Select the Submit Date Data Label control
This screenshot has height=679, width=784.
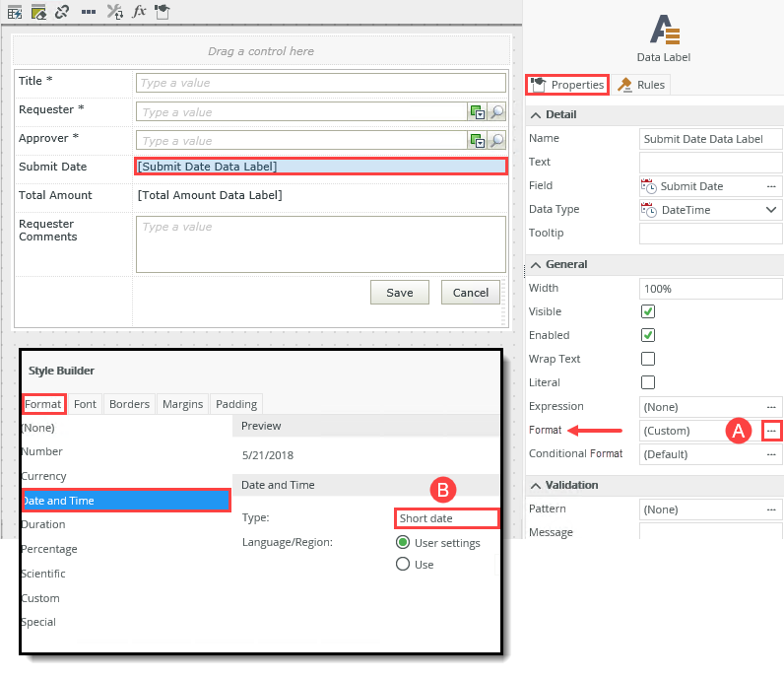pos(321,167)
